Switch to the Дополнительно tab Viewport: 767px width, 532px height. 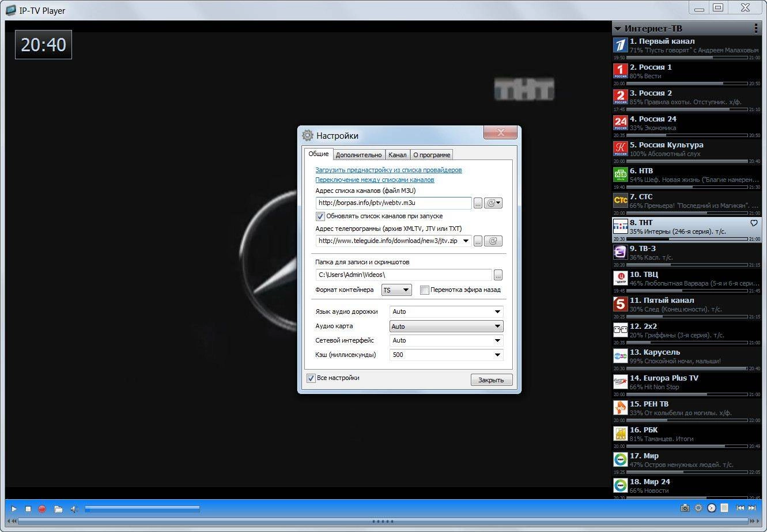[x=358, y=154]
